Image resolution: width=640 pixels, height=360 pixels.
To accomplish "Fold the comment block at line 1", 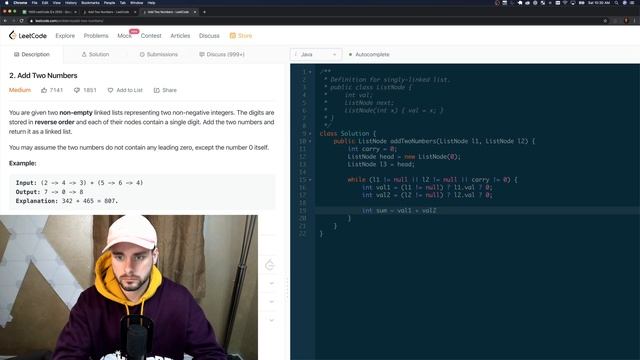I will pos(310,72).
